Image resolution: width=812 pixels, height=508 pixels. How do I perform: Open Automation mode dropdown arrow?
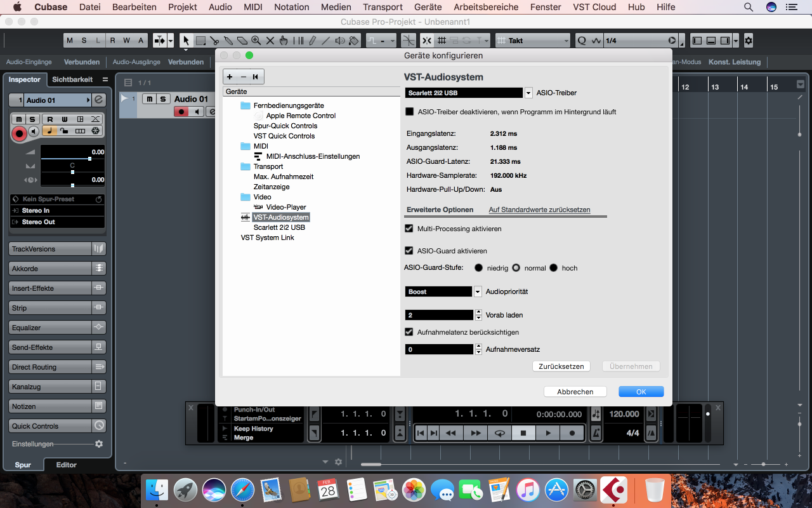392,41
